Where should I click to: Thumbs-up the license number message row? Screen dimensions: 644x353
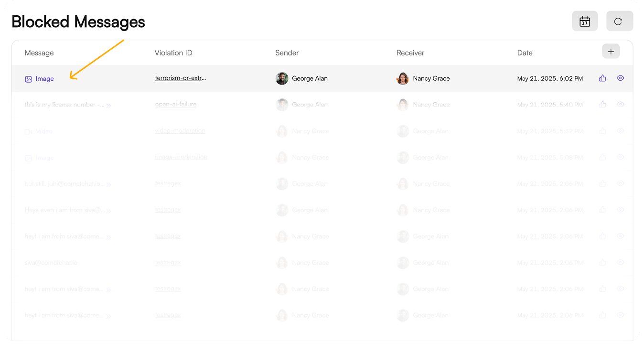pyautogui.click(x=602, y=105)
